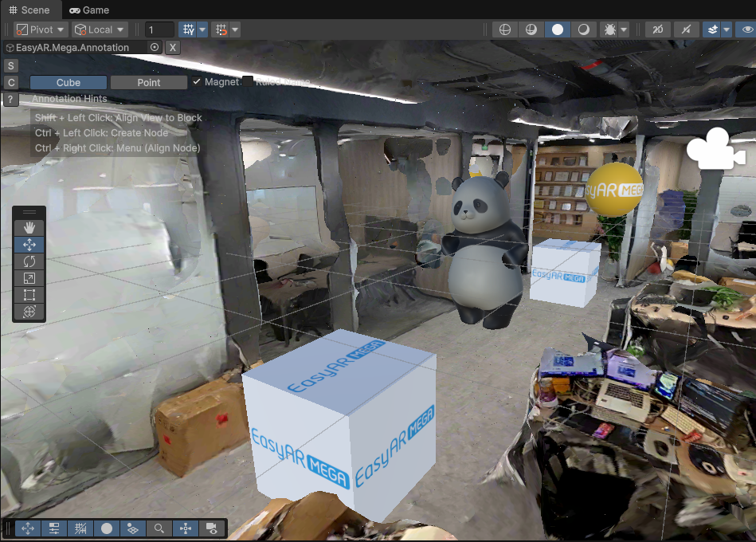Toggle scene lighting with the white circle icon
756x542 pixels.
(557, 29)
